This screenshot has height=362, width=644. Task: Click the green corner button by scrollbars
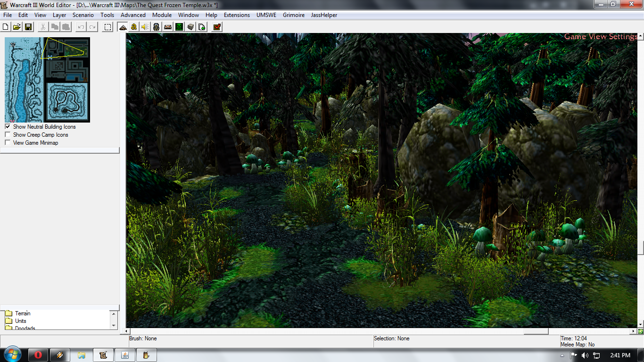point(641,331)
